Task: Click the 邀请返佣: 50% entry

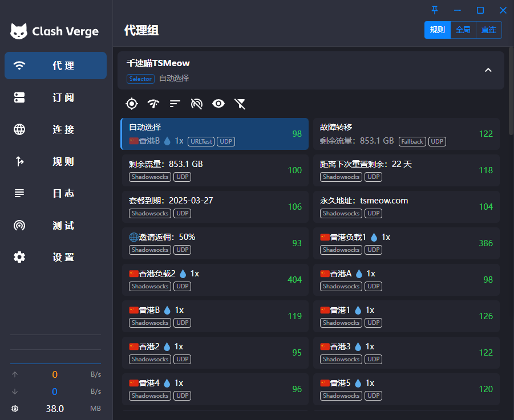Action: pos(215,243)
